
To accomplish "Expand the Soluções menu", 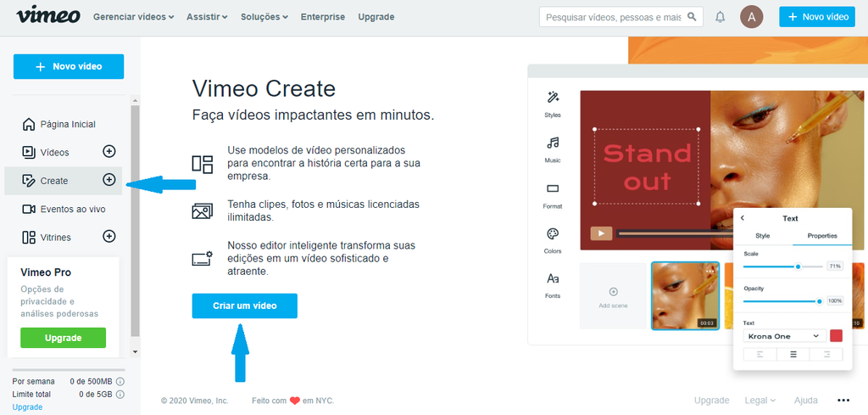I will [x=264, y=17].
